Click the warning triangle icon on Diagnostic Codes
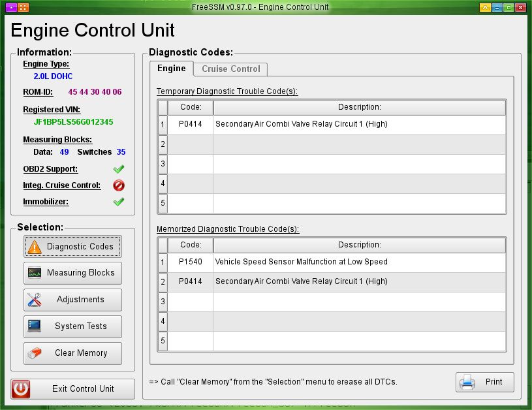 pyautogui.click(x=35, y=247)
